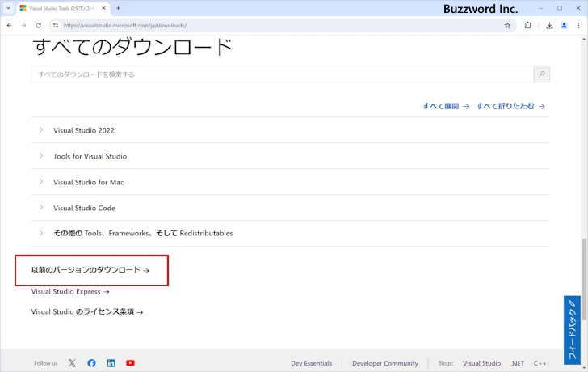
Task: Open site information icon in address bar
Action: point(56,26)
